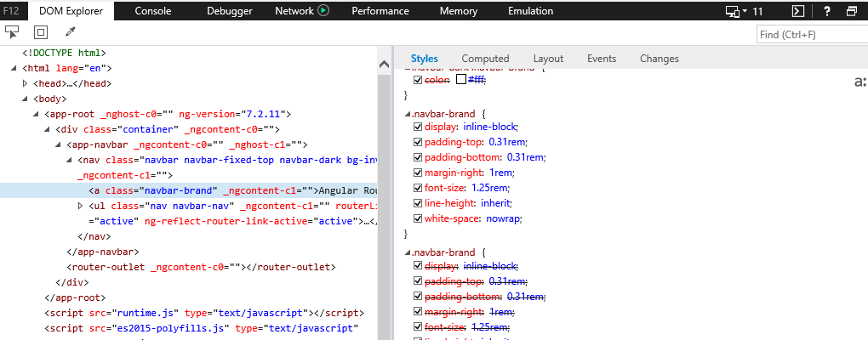Viewport: 868px width, 340px height.
Task: Toggle the DOM element highlighting box icon
Action: (x=40, y=32)
